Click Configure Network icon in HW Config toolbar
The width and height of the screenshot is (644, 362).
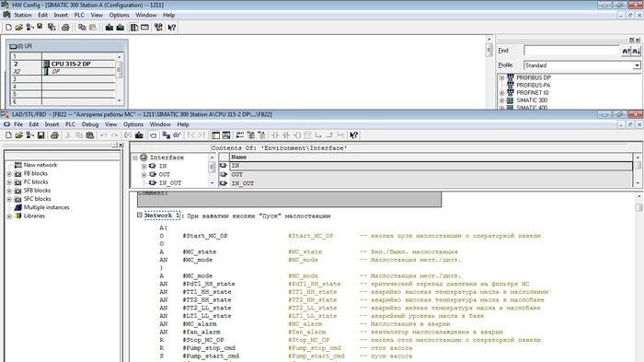click(158, 27)
